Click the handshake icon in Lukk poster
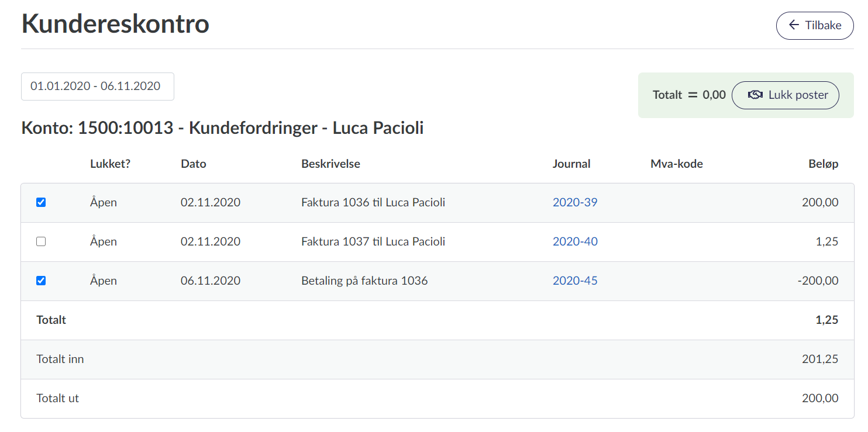Image resolution: width=868 pixels, height=432 pixels. pos(755,95)
